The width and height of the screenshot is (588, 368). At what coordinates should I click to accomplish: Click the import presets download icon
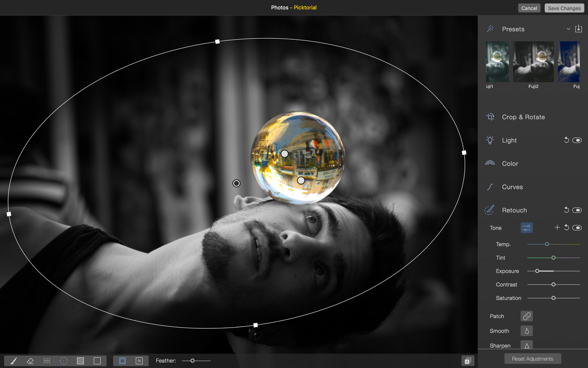579,29
